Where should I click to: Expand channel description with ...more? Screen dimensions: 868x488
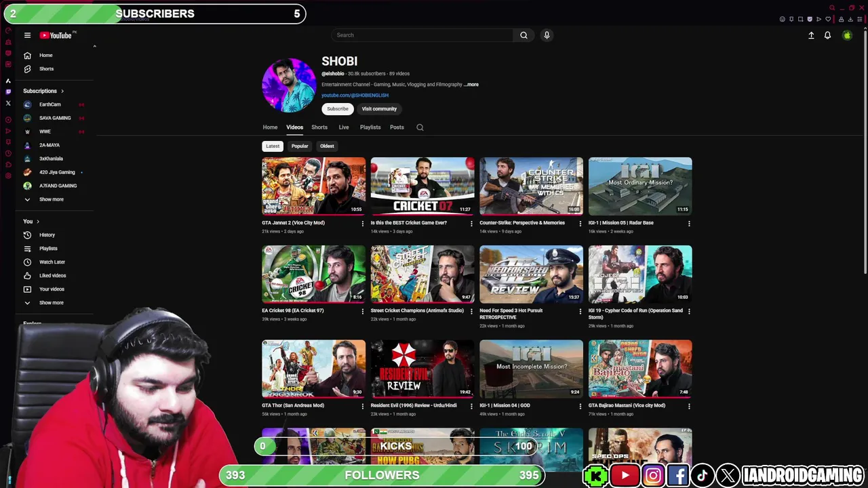tap(471, 85)
